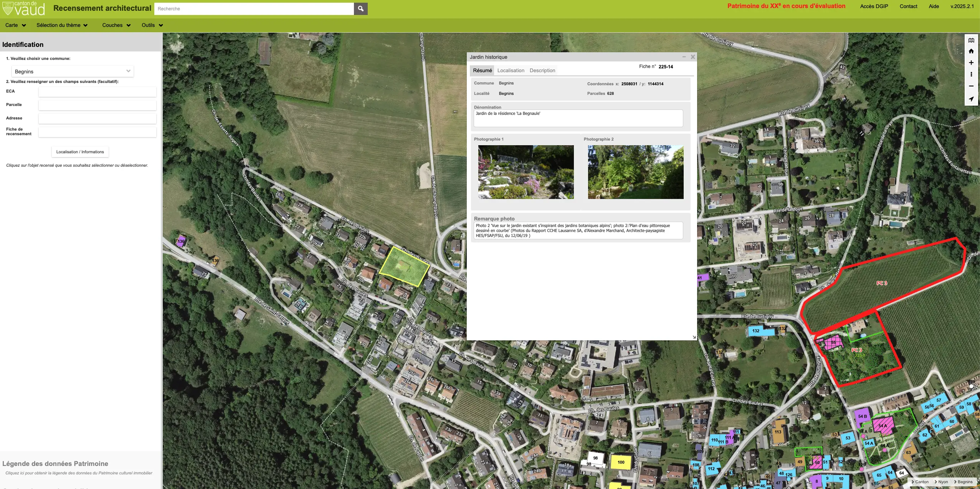Open Photographie 1 thumbnail
This screenshot has height=489, width=980.
pos(526,172)
